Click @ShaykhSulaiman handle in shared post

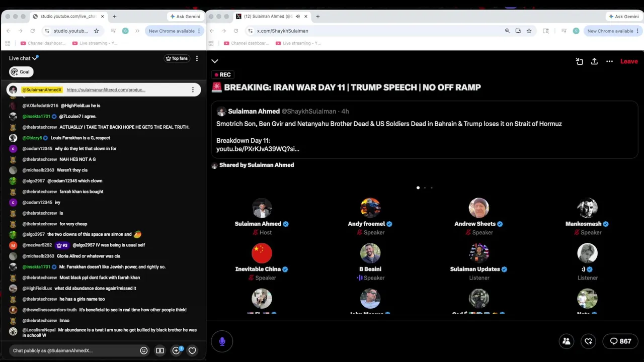coord(308,111)
